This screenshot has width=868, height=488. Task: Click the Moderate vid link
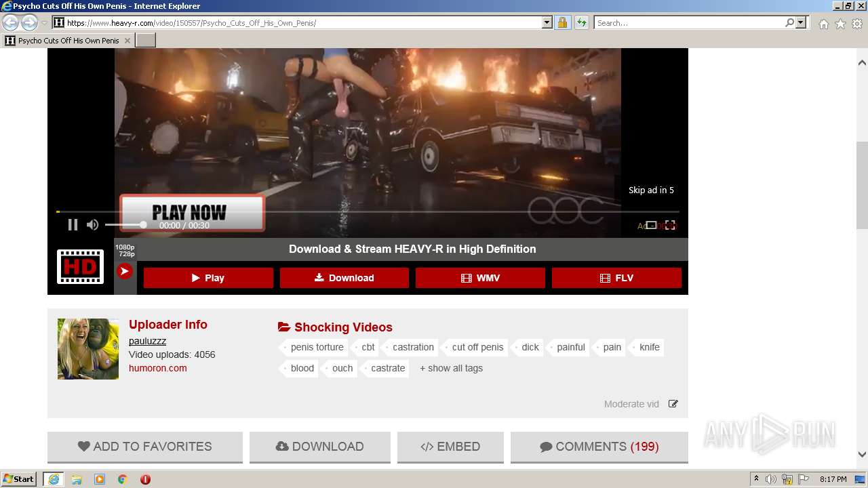pos(631,404)
